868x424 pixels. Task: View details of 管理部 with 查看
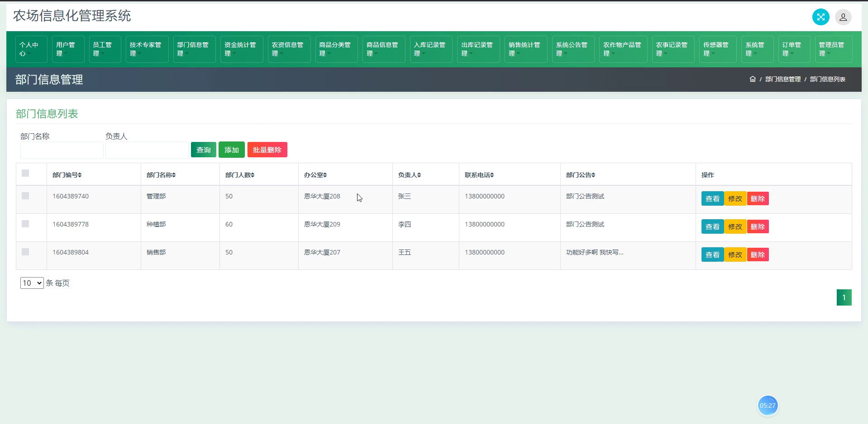pyautogui.click(x=712, y=198)
